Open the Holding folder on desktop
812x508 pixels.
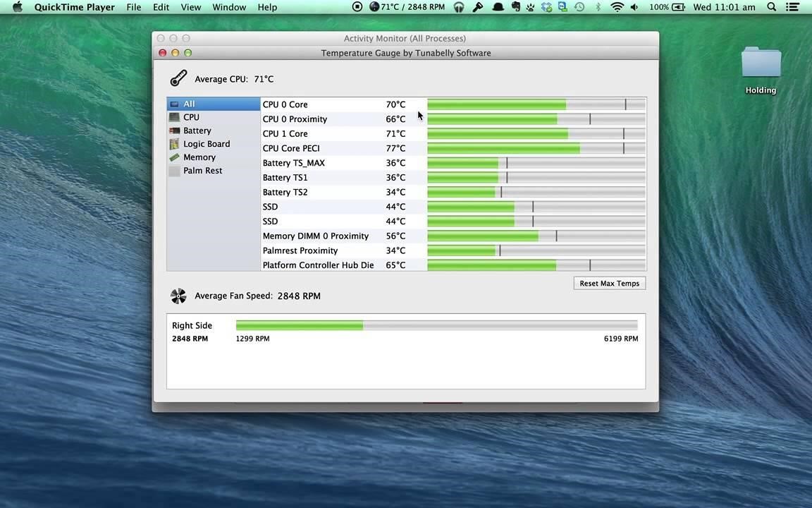pyautogui.click(x=761, y=62)
